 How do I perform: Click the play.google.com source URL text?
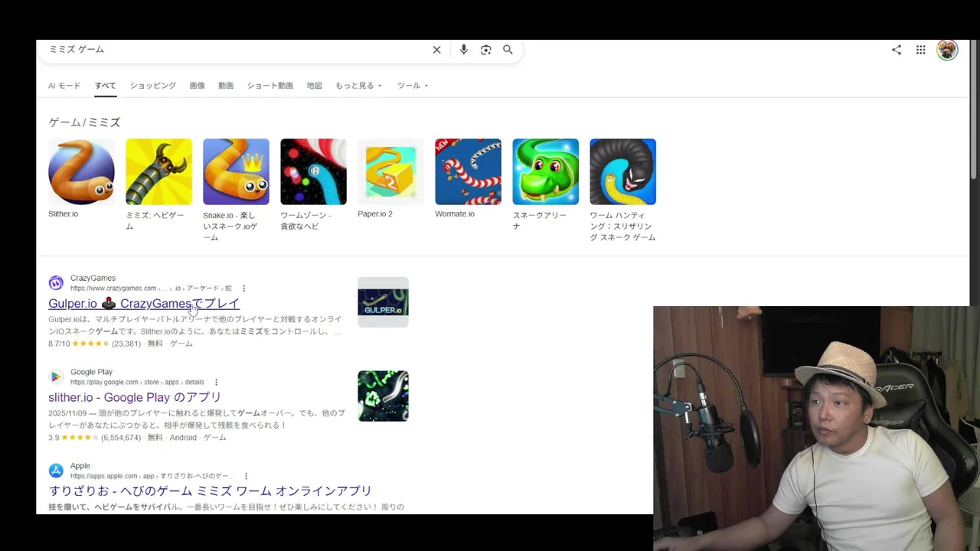click(x=137, y=383)
